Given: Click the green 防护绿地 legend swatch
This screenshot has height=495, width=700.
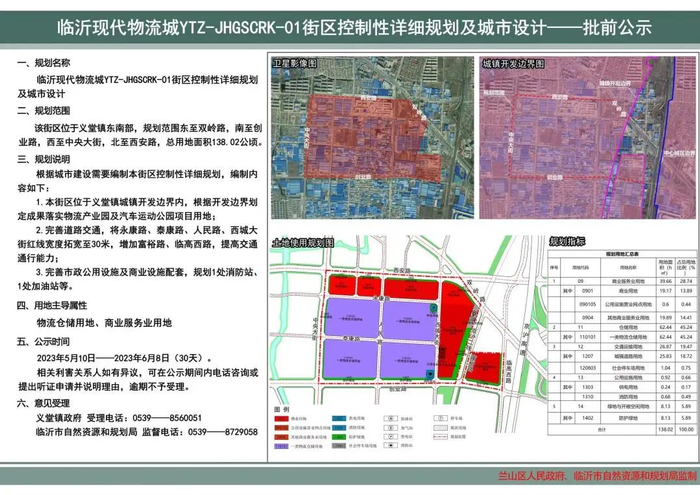Looking at the screenshot, I should point(339,437).
